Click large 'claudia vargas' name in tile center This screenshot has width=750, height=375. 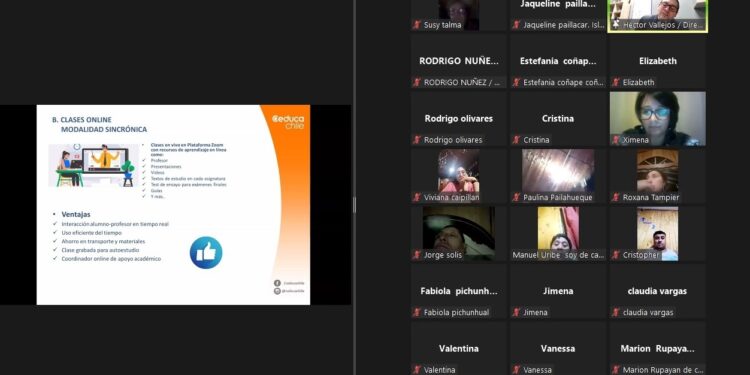(x=658, y=291)
